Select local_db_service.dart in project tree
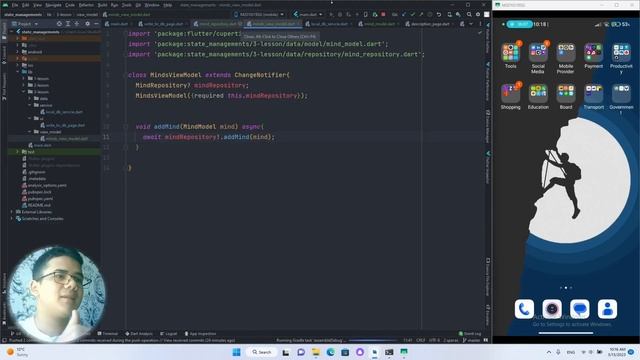 point(61,112)
